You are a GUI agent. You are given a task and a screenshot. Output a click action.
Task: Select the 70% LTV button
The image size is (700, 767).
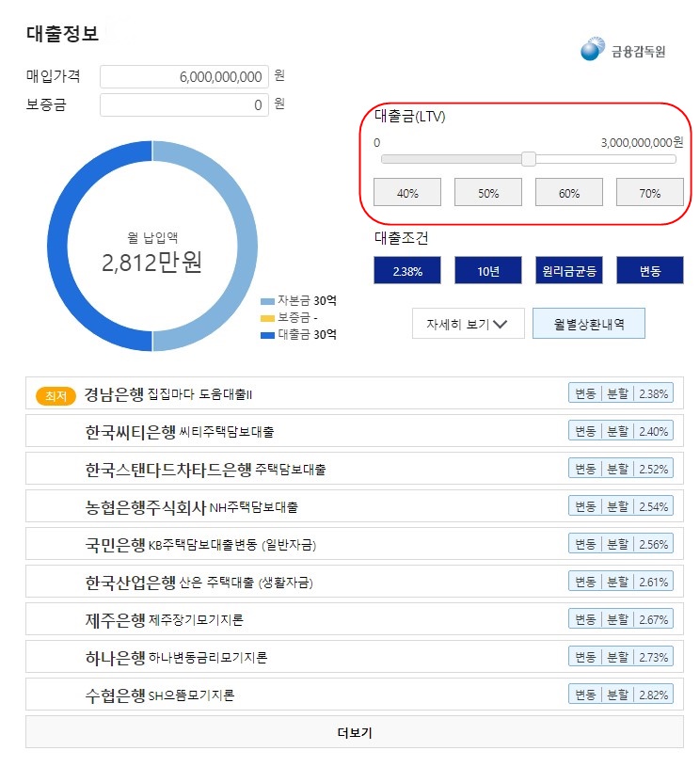[x=649, y=192]
